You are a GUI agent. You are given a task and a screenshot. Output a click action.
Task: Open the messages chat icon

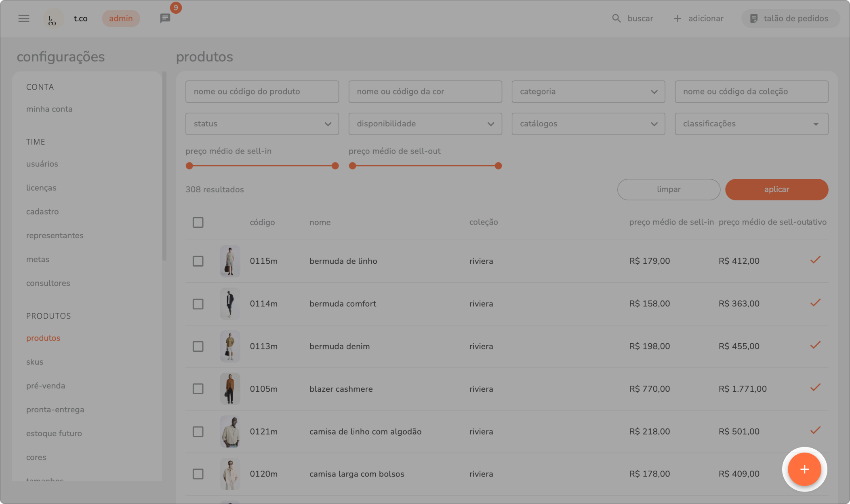[x=165, y=18]
